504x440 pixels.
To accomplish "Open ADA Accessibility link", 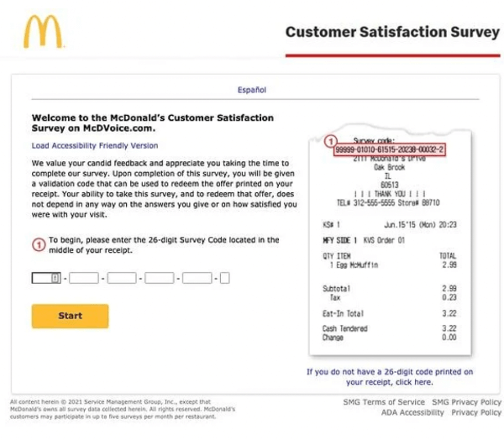I will coord(412,412).
